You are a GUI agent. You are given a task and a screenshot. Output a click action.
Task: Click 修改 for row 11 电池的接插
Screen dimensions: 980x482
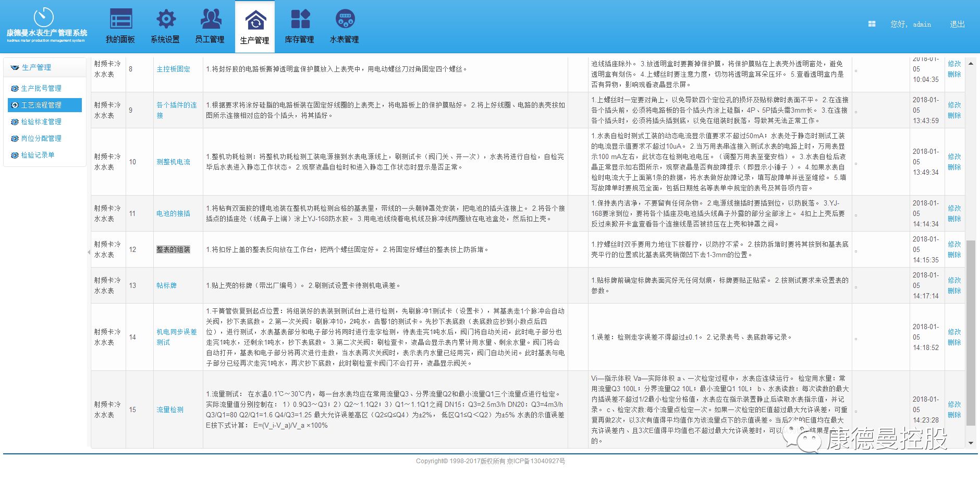(x=954, y=208)
